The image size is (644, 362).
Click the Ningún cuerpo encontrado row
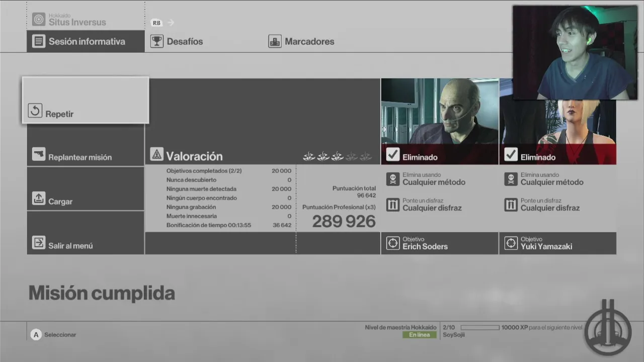pos(229,198)
